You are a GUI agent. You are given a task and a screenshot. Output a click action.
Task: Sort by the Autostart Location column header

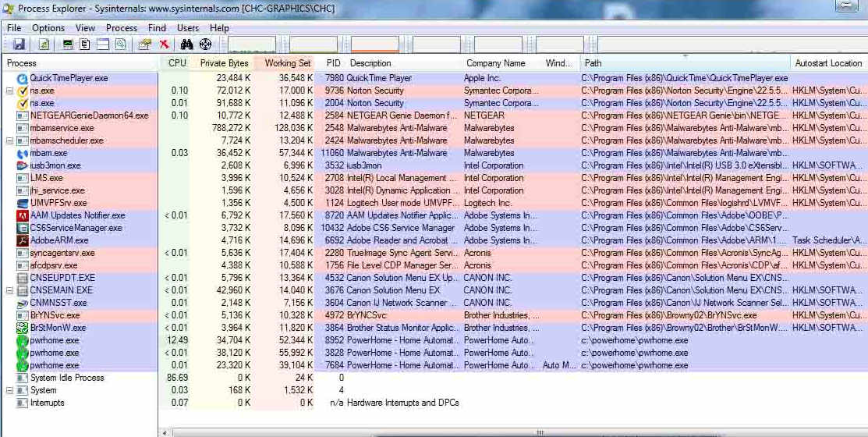click(829, 63)
